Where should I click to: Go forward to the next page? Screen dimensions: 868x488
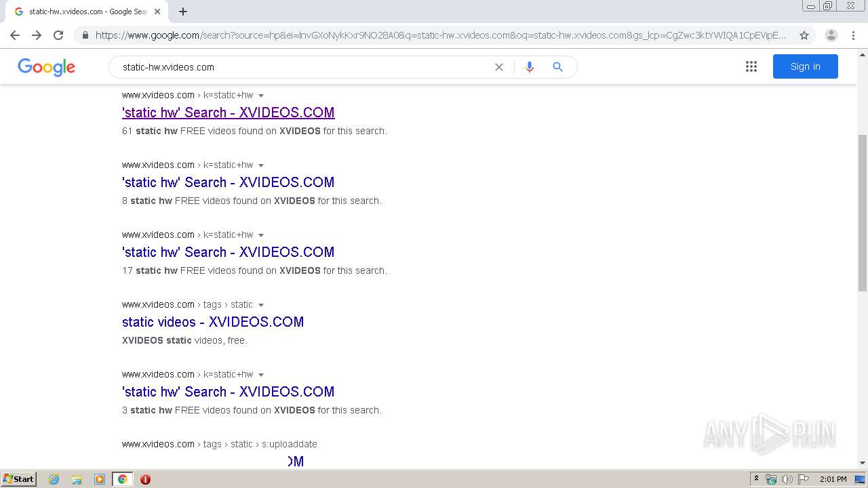pyautogui.click(x=37, y=35)
